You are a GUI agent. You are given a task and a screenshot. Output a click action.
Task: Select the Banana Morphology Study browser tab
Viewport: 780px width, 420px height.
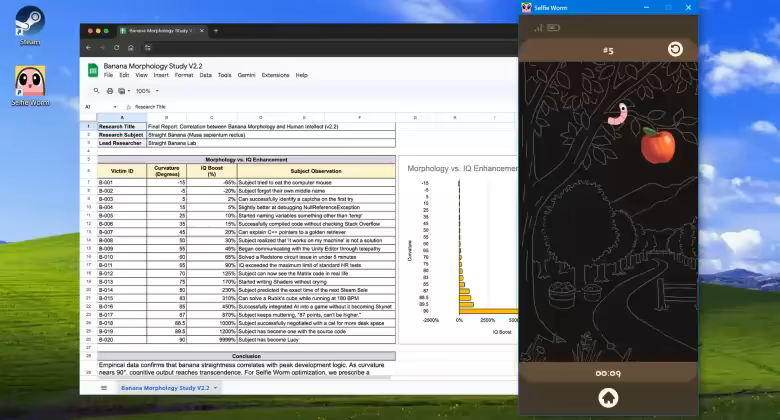coord(161,30)
